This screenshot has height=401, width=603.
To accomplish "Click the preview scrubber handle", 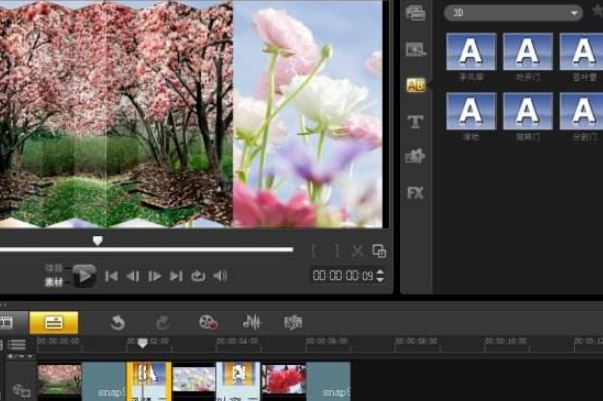I will 98,241.
